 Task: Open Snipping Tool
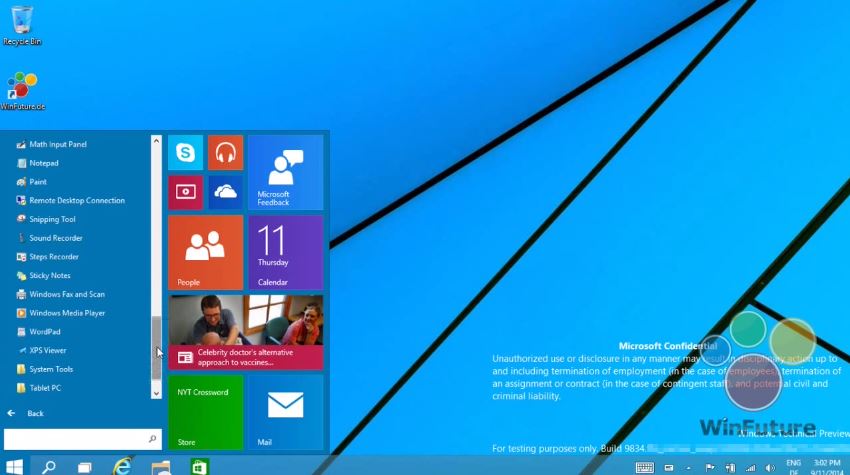click(x=46, y=219)
